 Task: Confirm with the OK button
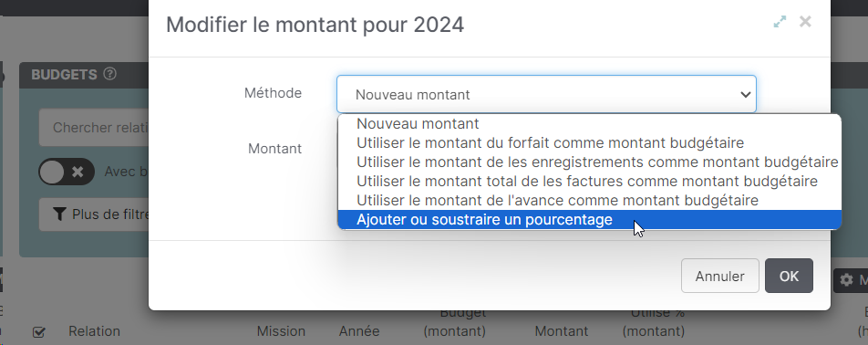click(x=789, y=276)
